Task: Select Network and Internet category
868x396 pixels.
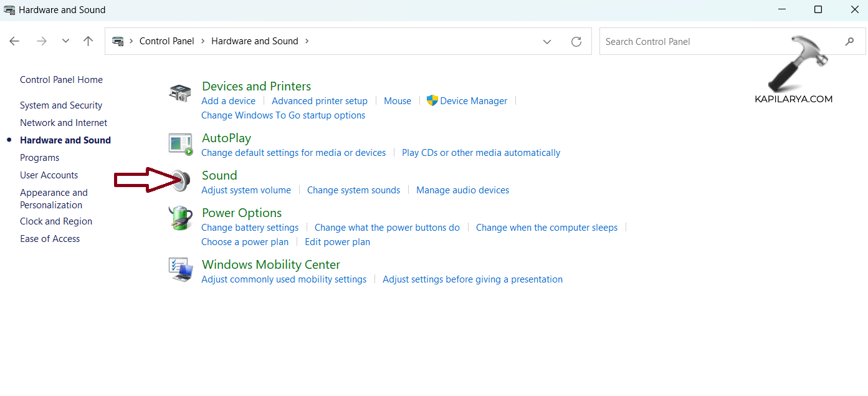Action: coord(64,123)
